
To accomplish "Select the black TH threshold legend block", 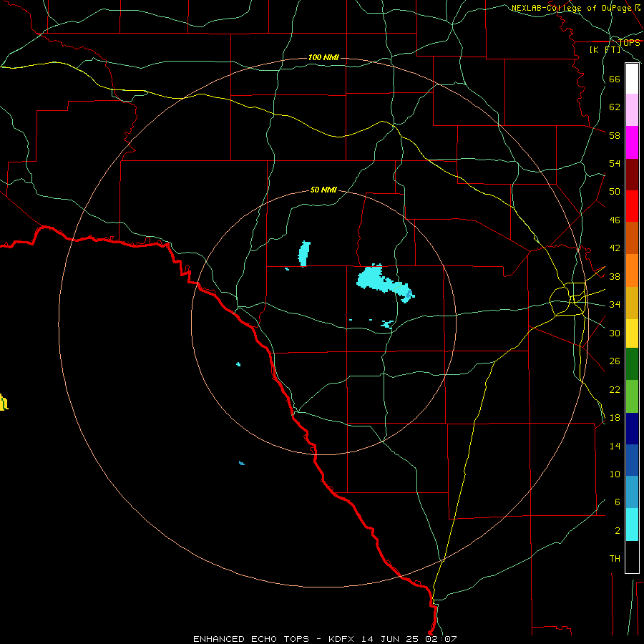I will tap(632, 557).
